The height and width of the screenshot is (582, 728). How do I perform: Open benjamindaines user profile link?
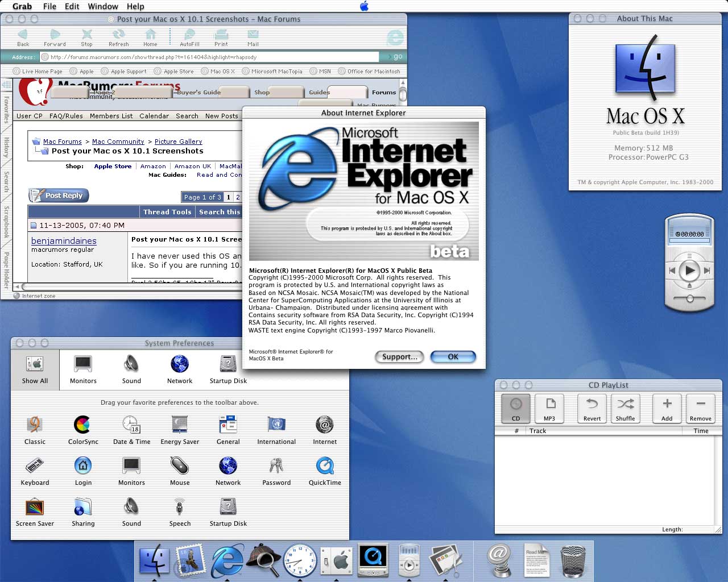point(64,241)
